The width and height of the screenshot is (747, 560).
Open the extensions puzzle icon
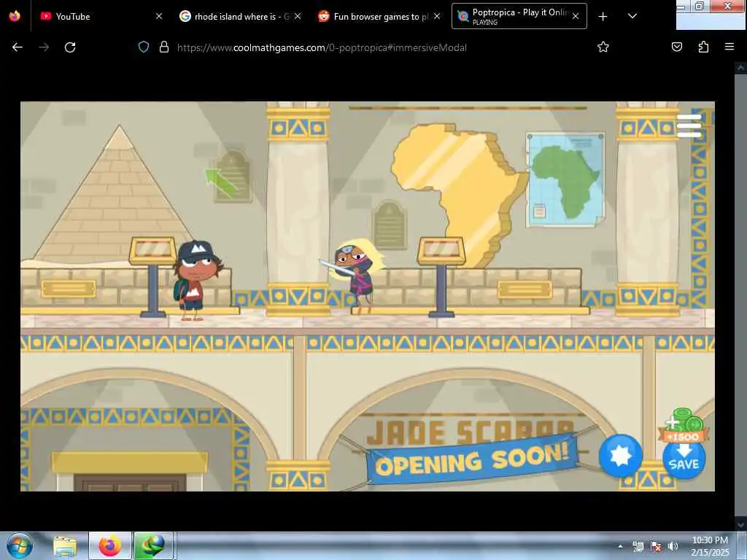tap(703, 47)
